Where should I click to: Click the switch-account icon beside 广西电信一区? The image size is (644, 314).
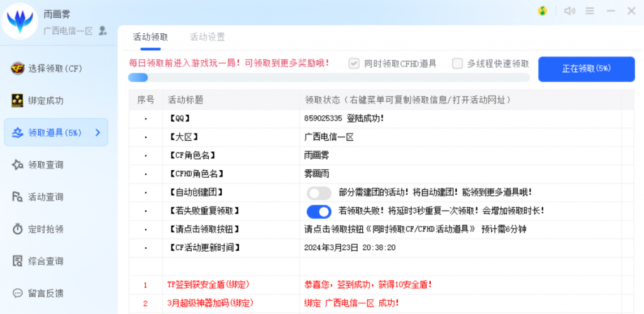103,30
